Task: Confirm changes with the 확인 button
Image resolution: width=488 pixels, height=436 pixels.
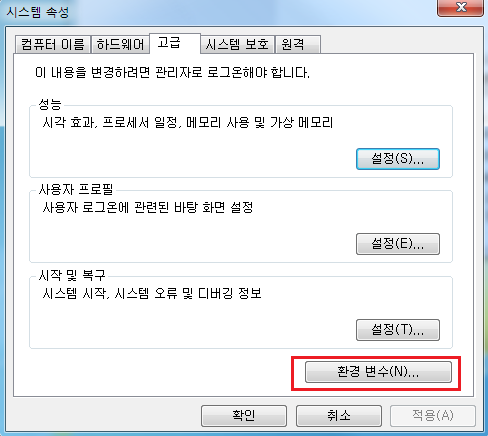Action: coord(244,416)
